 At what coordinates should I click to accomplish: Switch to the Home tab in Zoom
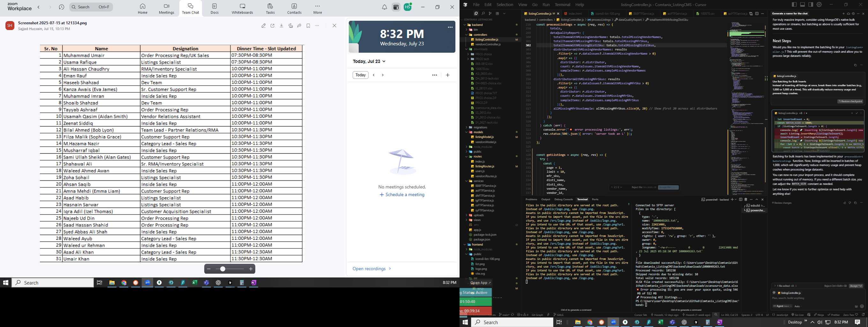pyautogui.click(x=143, y=9)
